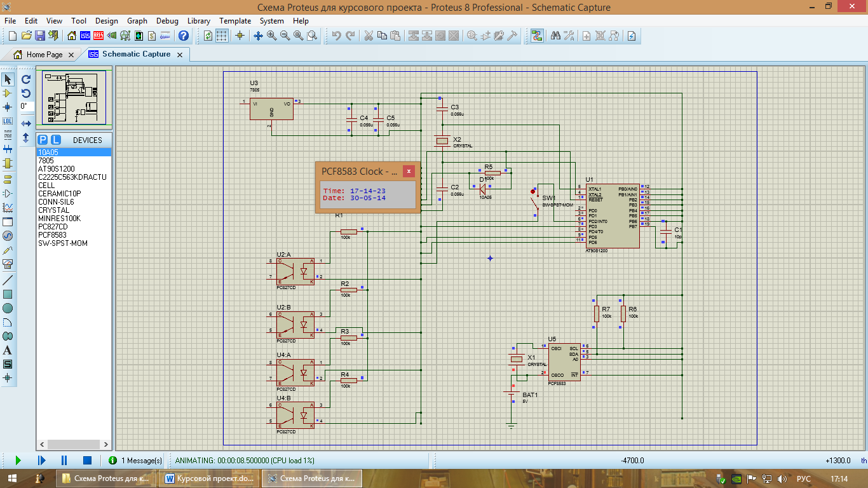868x488 pixels.
Task: Select the Component Mode tool
Action: [x=8, y=93]
